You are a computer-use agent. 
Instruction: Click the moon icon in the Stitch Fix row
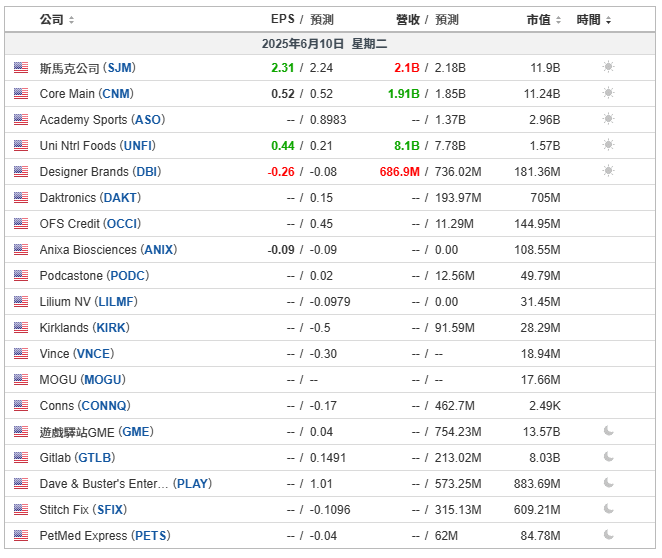point(608,509)
